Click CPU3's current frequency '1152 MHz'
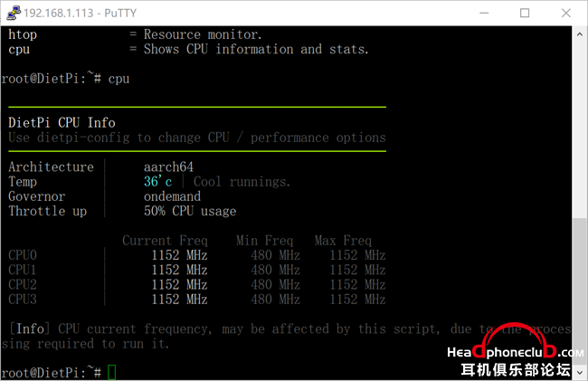 179,300
